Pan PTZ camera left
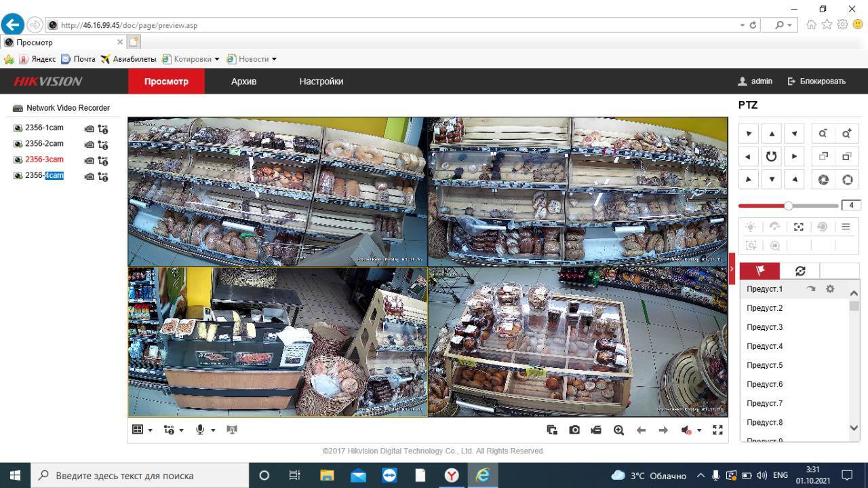 [x=749, y=157]
